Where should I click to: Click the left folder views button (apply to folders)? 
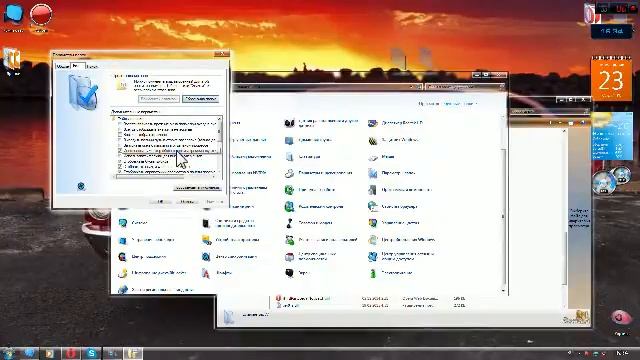point(159,99)
